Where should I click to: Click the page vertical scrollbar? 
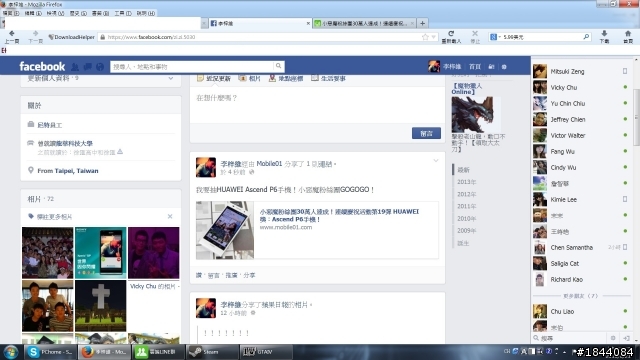pos(637,118)
